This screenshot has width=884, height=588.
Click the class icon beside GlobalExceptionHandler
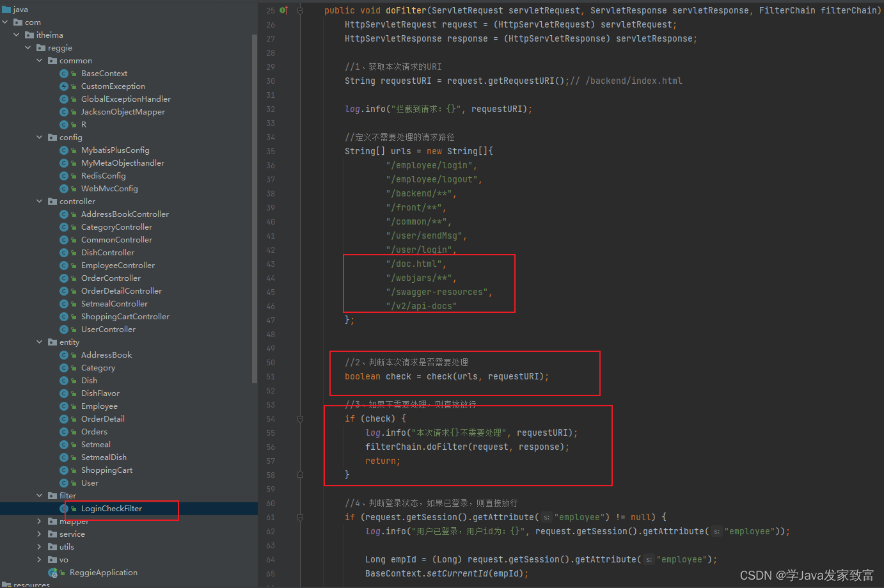pyautogui.click(x=64, y=99)
